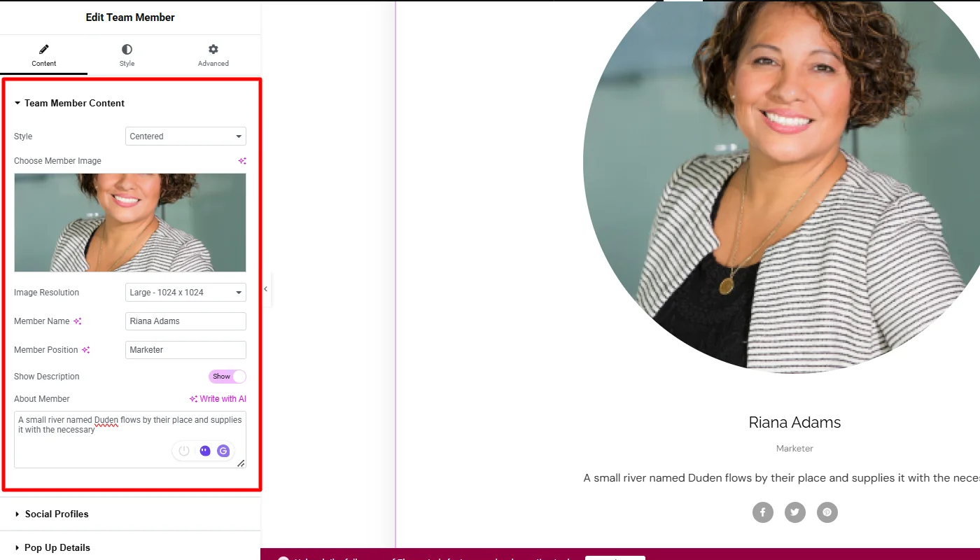Click the Edit Team Member panel title
Viewport: 980px width, 560px height.
point(130,17)
